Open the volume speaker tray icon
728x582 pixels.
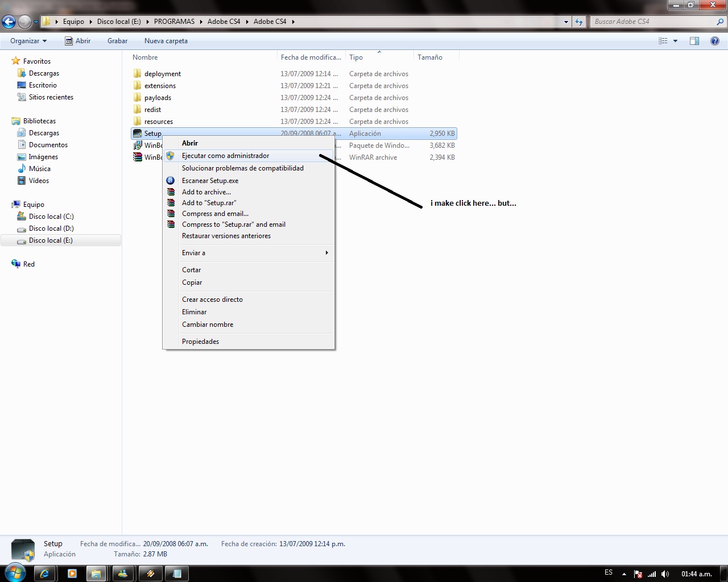(x=665, y=574)
